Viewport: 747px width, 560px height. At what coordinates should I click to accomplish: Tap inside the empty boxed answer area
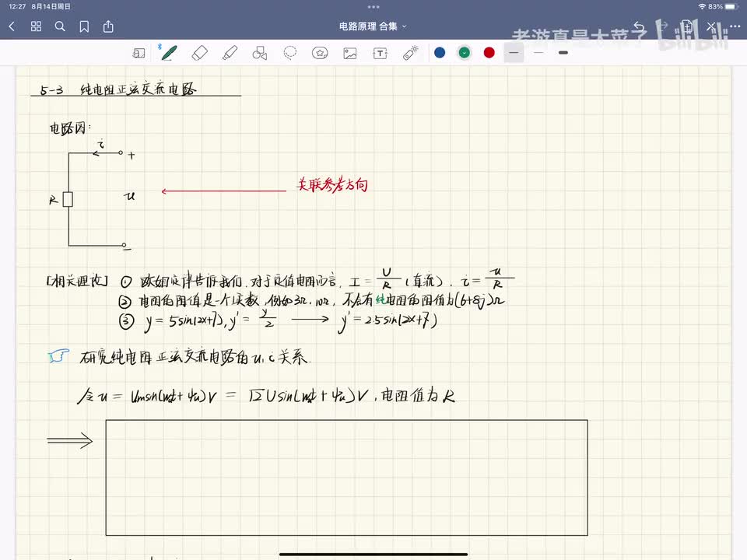coord(347,478)
